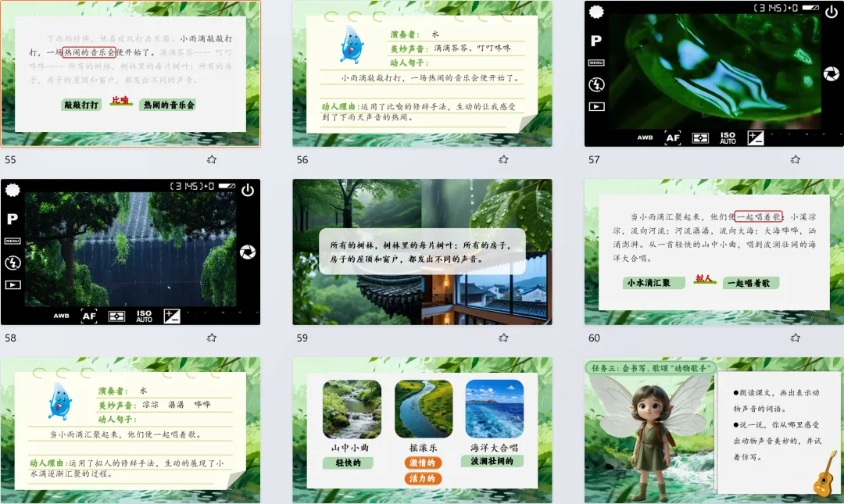844x504 pixels.
Task: Click the 山中小曲 stream picture
Action: click(x=352, y=409)
